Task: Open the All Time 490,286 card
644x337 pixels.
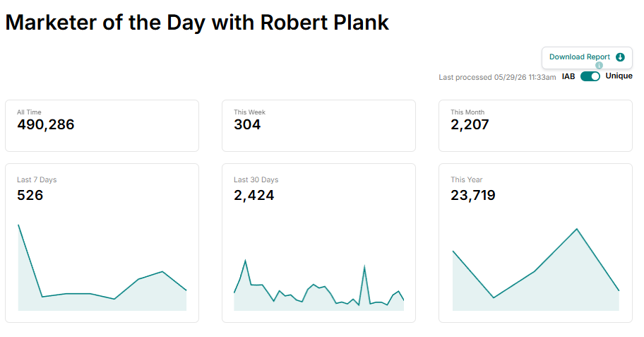Action: tap(102, 126)
